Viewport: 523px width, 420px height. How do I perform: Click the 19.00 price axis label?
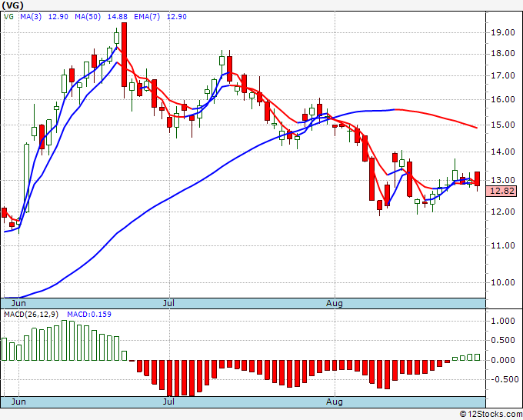[503, 32]
